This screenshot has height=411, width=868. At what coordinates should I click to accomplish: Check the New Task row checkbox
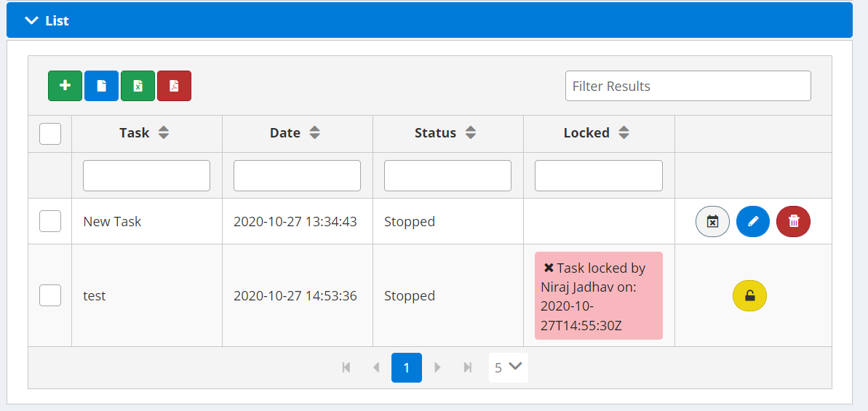click(50, 221)
